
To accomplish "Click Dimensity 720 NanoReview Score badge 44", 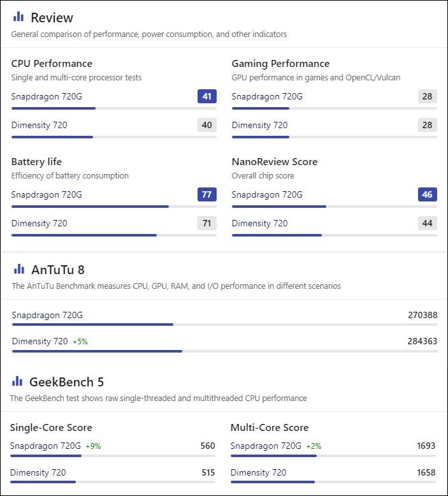I will 428,223.
